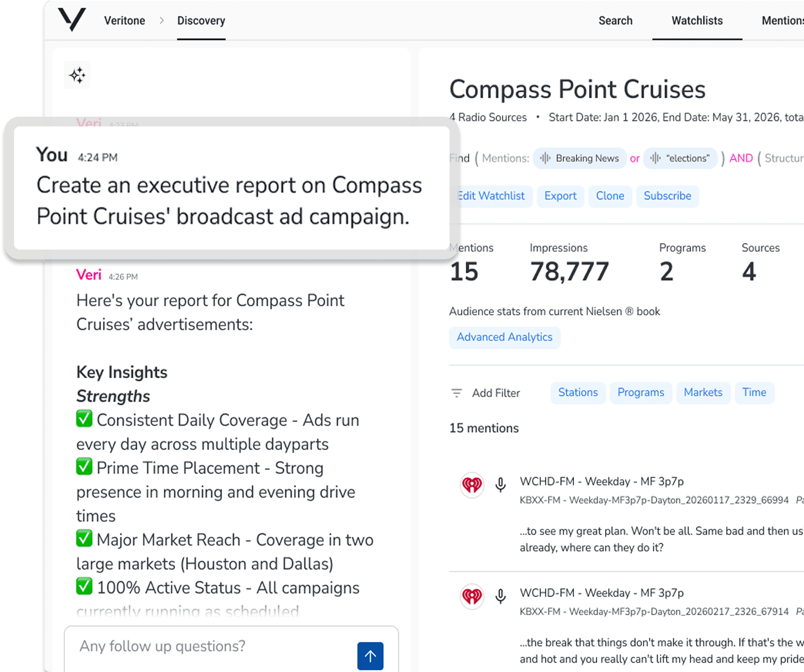Open the Time filter
The height and width of the screenshot is (672, 804).
pyautogui.click(x=754, y=393)
